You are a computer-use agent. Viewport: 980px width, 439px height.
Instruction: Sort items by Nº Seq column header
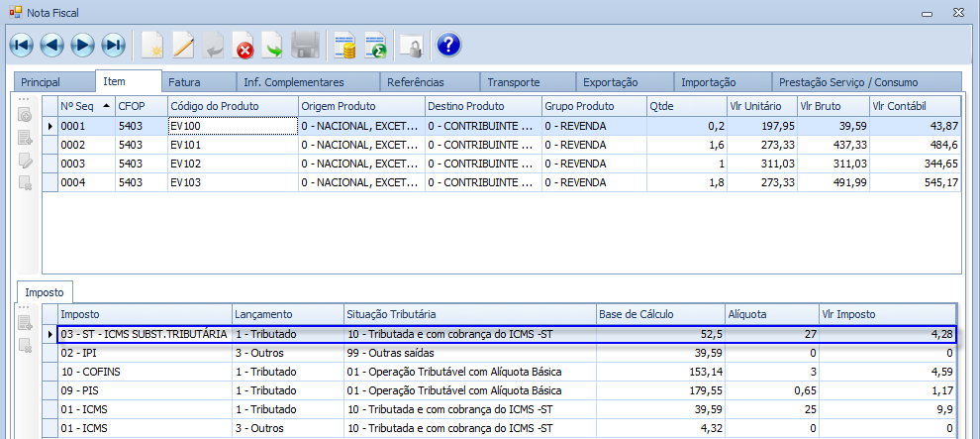pos(84,106)
